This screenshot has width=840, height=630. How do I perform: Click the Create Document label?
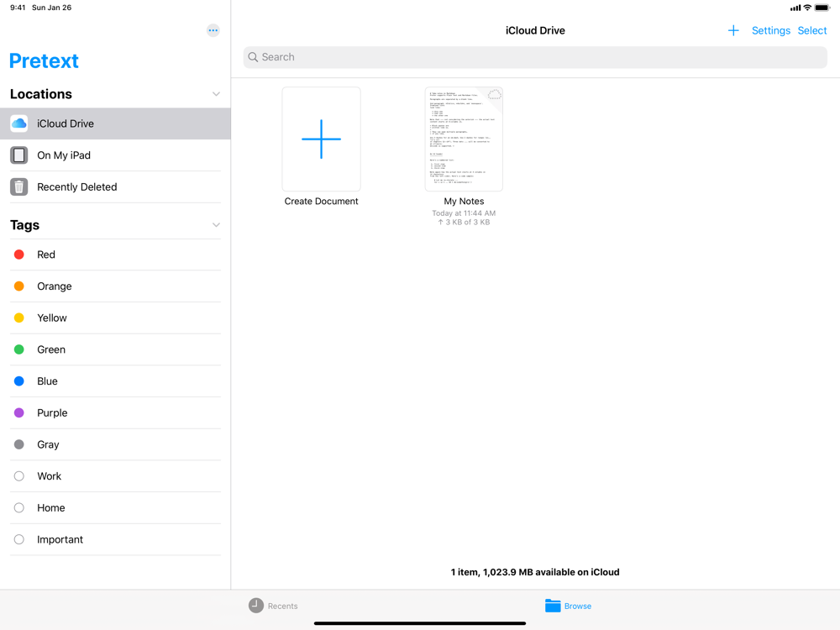[x=322, y=201]
